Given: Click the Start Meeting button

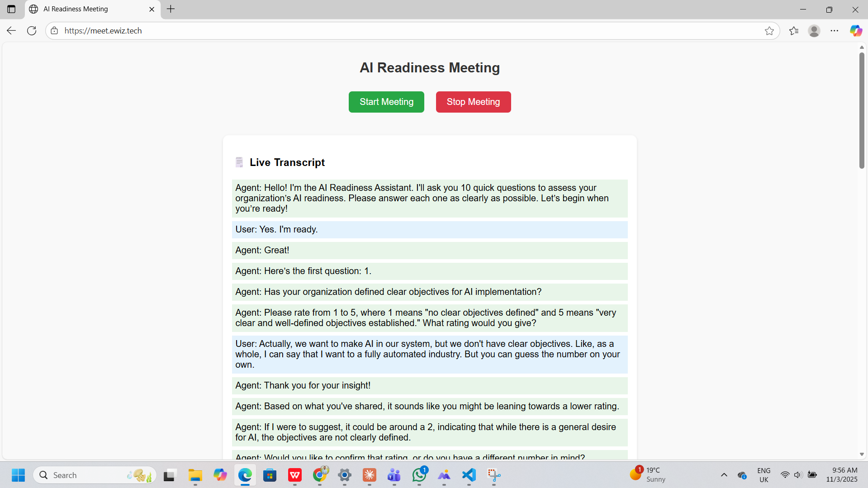Looking at the screenshot, I should [x=386, y=102].
